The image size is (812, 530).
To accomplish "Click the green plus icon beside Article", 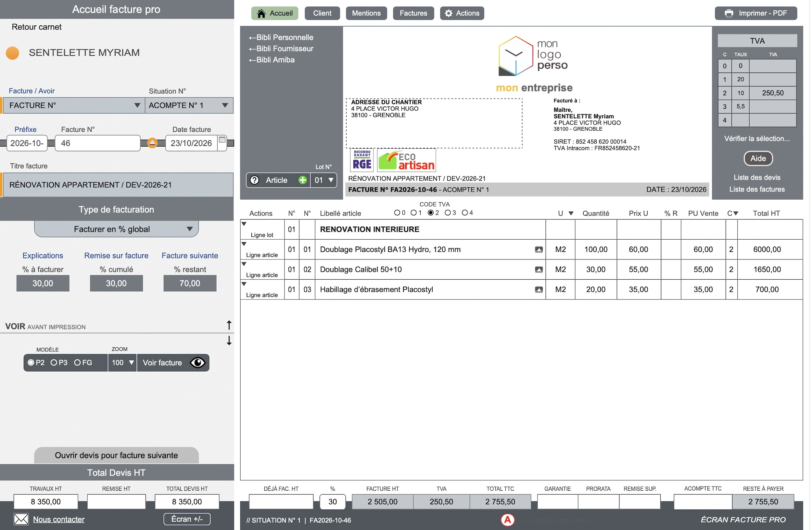I will tap(303, 180).
